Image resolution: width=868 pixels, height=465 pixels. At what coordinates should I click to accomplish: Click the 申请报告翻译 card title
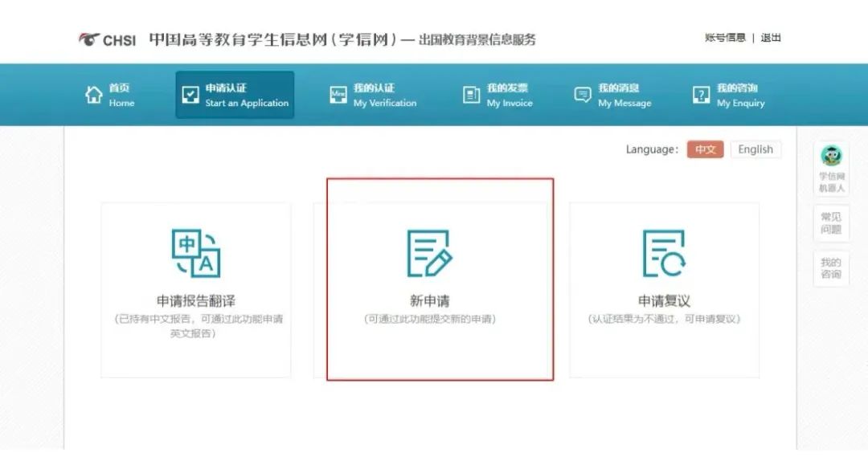tap(196, 301)
